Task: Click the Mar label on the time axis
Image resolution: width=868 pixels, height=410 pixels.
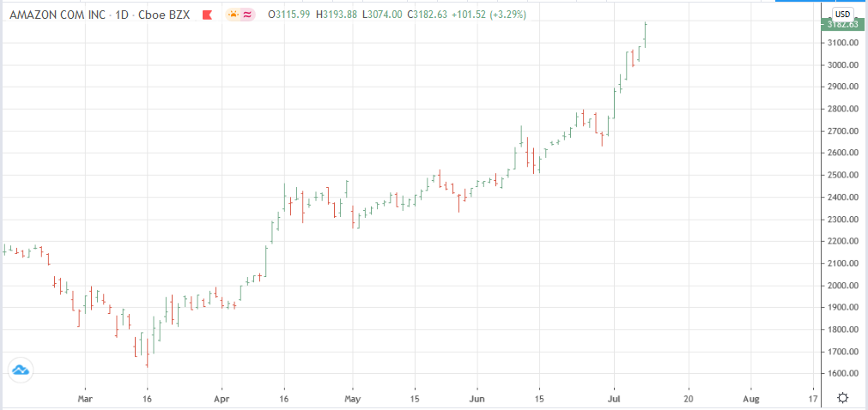Action: 84,399
